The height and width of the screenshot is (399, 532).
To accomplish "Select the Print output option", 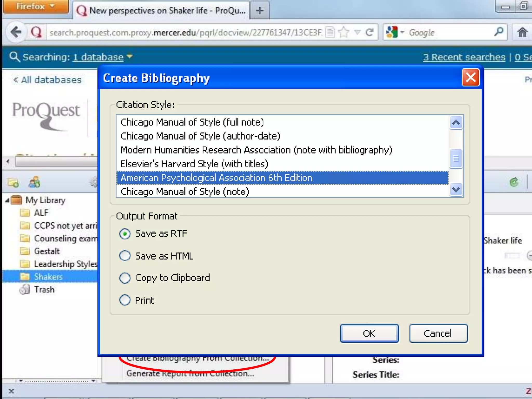I will tap(125, 300).
